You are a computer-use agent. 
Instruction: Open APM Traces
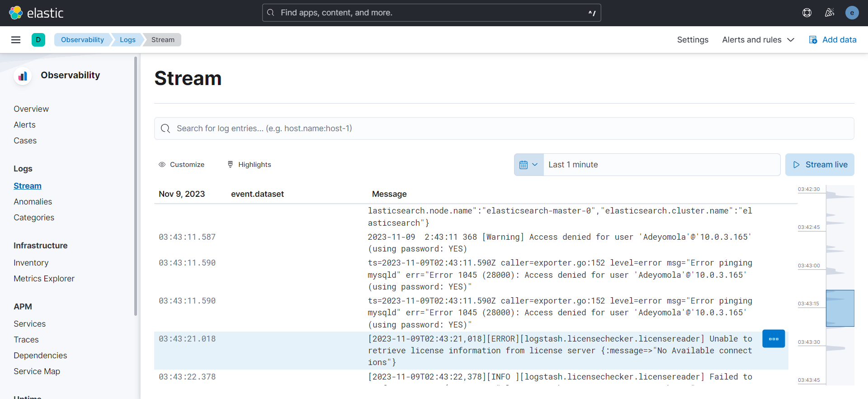26,340
